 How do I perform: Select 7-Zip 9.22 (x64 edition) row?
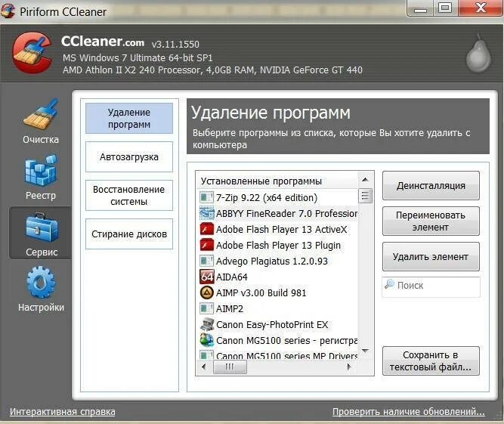click(278, 197)
